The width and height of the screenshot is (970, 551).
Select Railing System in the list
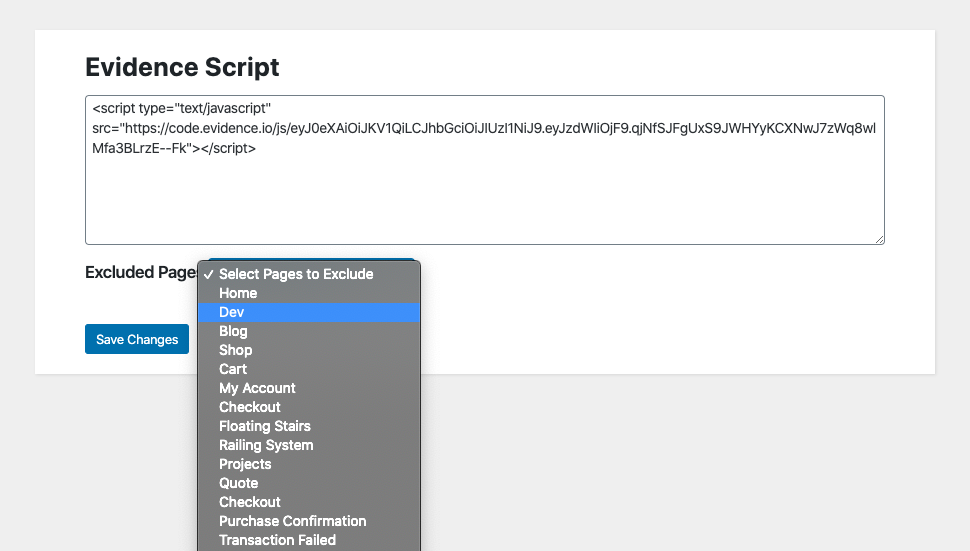(309, 445)
